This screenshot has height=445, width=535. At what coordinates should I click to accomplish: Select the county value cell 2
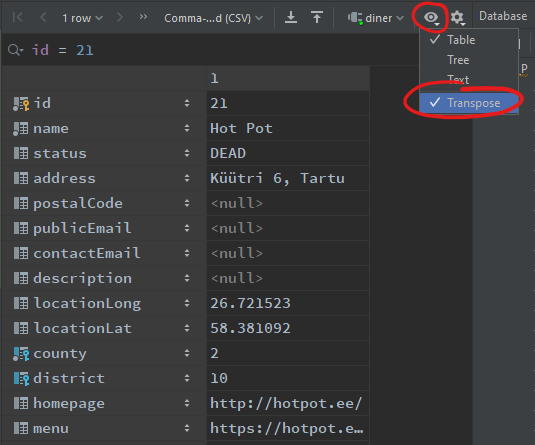288,353
